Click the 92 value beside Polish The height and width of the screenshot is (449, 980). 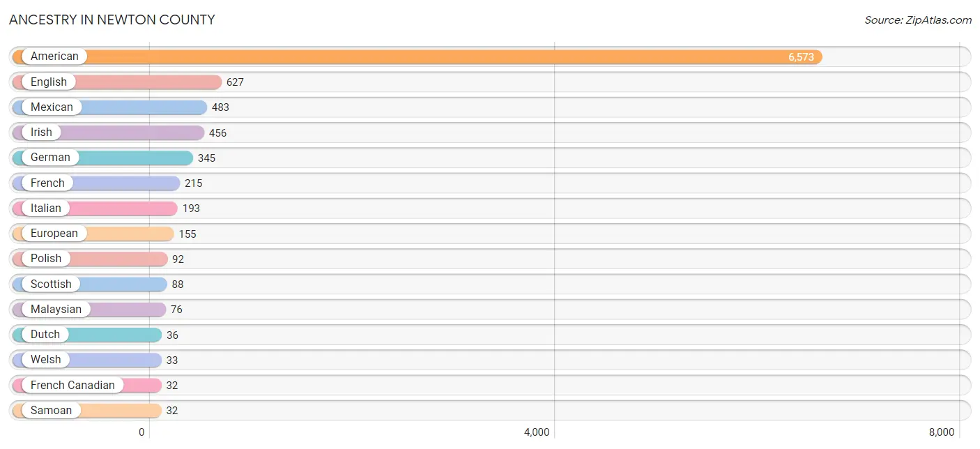click(x=178, y=259)
